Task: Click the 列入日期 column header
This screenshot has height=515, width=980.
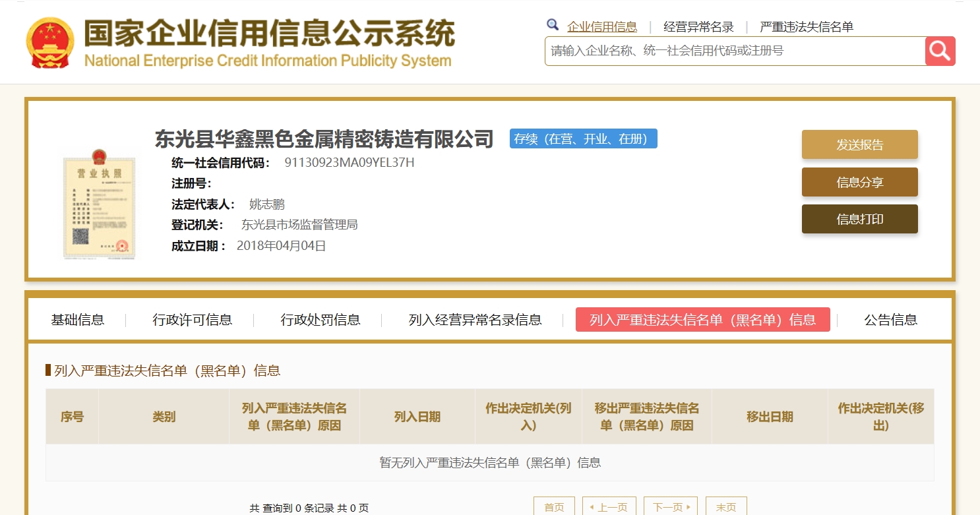Action: point(417,417)
